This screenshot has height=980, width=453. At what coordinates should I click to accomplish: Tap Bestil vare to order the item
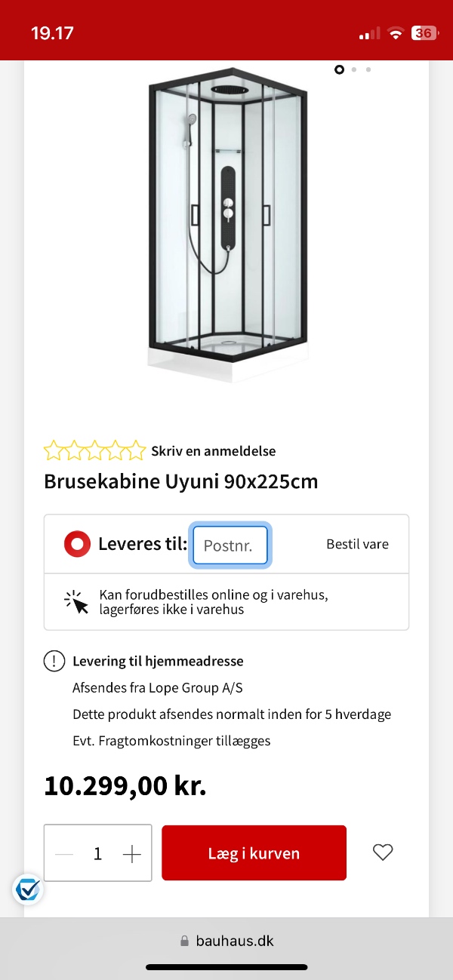(357, 543)
